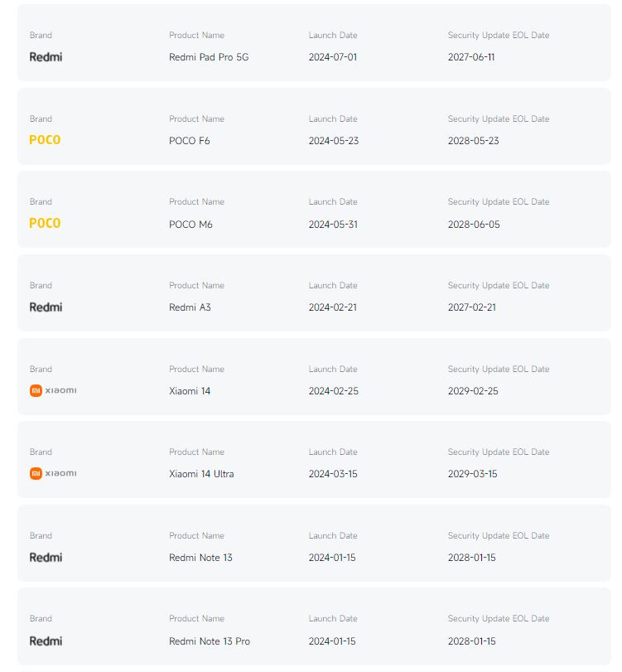Click the Redmi logo beside Redmi A3
This screenshot has width=622, height=672.
(x=46, y=307)
